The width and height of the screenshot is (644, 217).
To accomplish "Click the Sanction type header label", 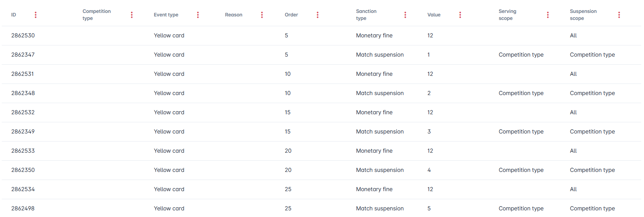I will coord(366,15).
